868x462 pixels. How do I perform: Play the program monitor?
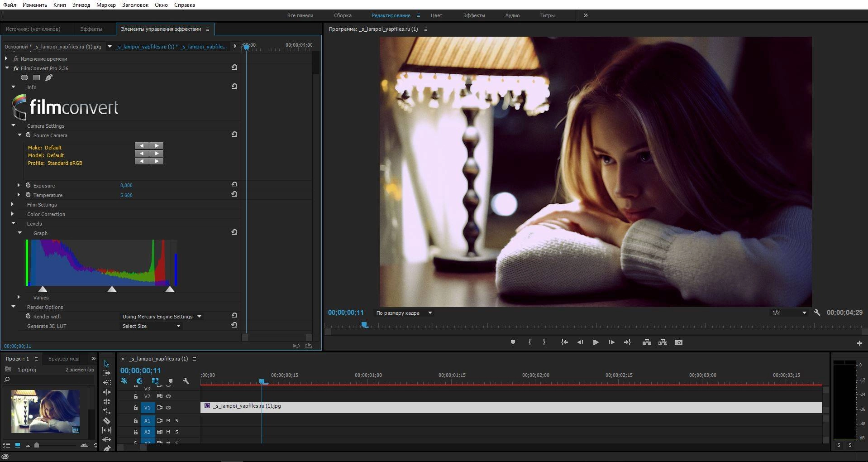(x=596, y=342)
